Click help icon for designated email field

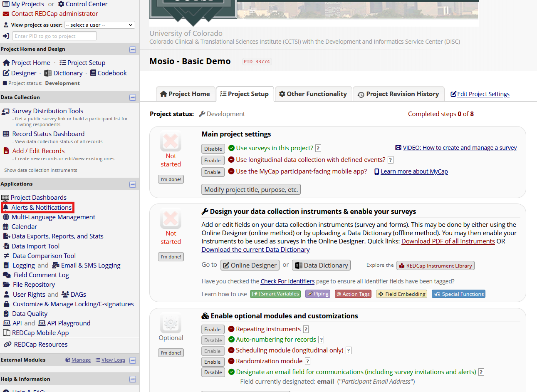click(481, 372)
